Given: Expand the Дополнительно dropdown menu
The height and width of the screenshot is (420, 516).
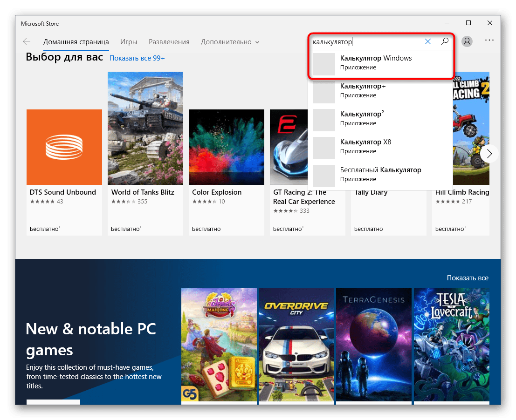Looking at the screenshot, I should pyautogui.click(x=230, y=42).
